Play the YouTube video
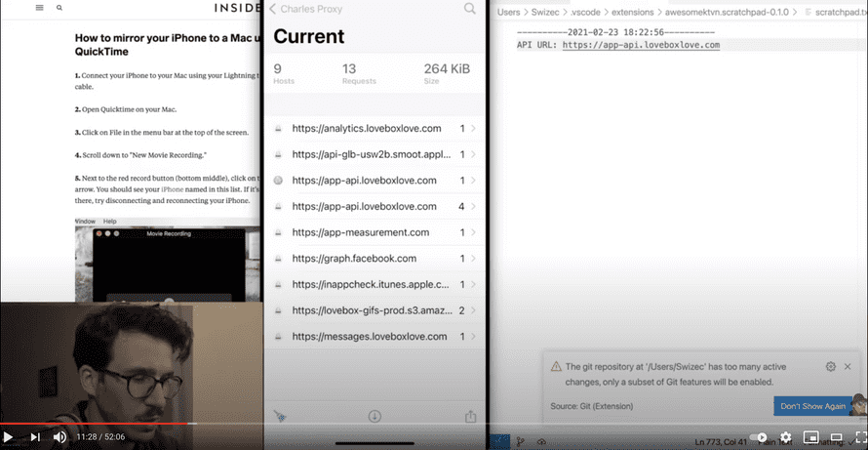This screenshot has width=868, height=450. pyautogui.click(x=8, y=437)
